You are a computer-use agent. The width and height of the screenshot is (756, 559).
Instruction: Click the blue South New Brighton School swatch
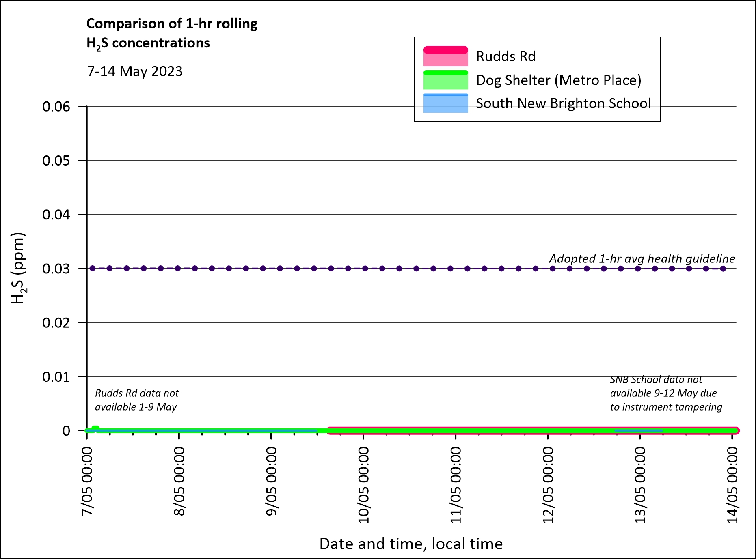click(445, 103)
